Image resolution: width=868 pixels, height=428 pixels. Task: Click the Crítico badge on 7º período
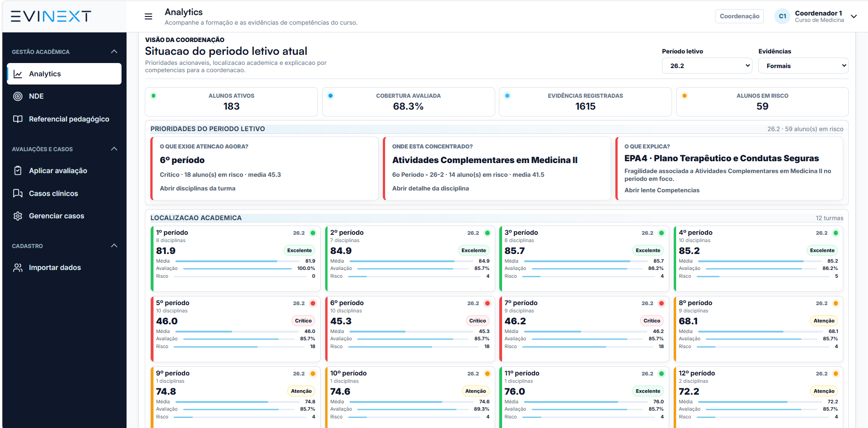652,321
